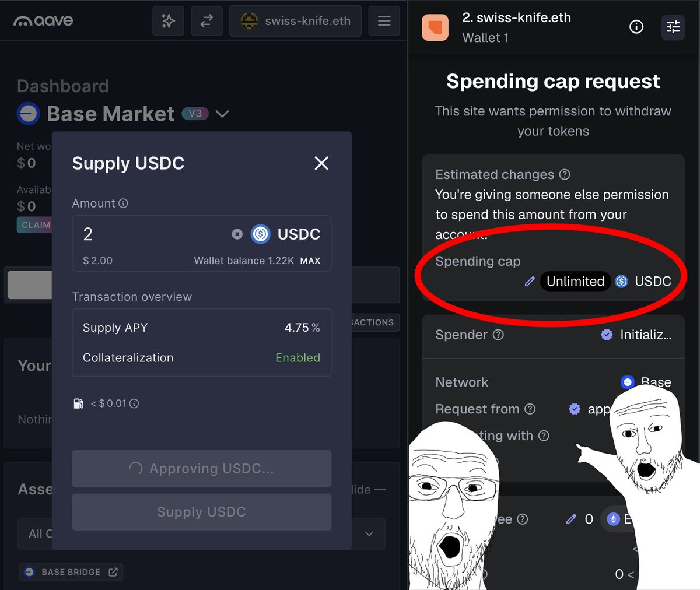
Task: Click the verified badge next to Initializ...
Action: pyautogui.click(x=607, y=335)
